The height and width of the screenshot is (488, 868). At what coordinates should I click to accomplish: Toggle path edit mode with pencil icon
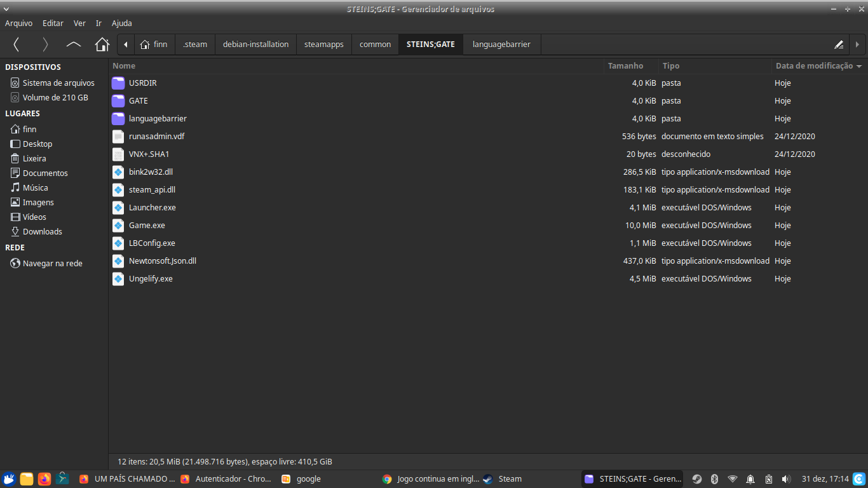pyautogui.click(x=839, y=44)
